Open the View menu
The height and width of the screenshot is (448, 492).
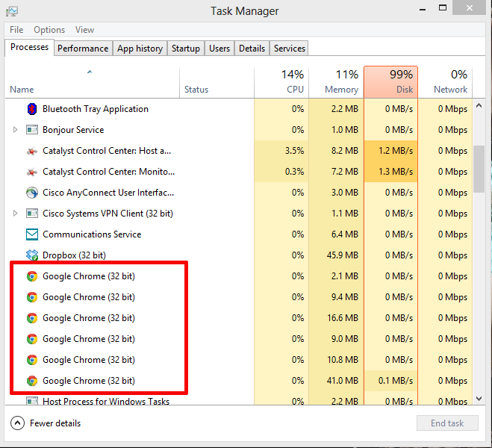click(x=84, y=30)
